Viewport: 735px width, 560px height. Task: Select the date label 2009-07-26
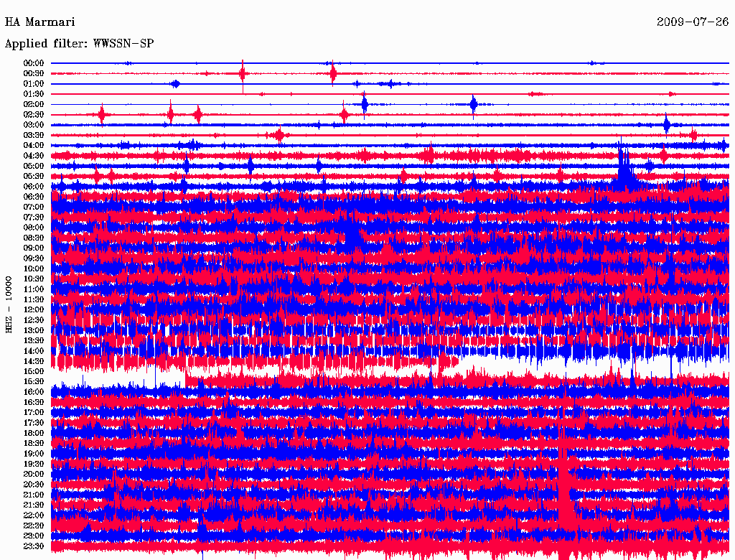(693, 22)
